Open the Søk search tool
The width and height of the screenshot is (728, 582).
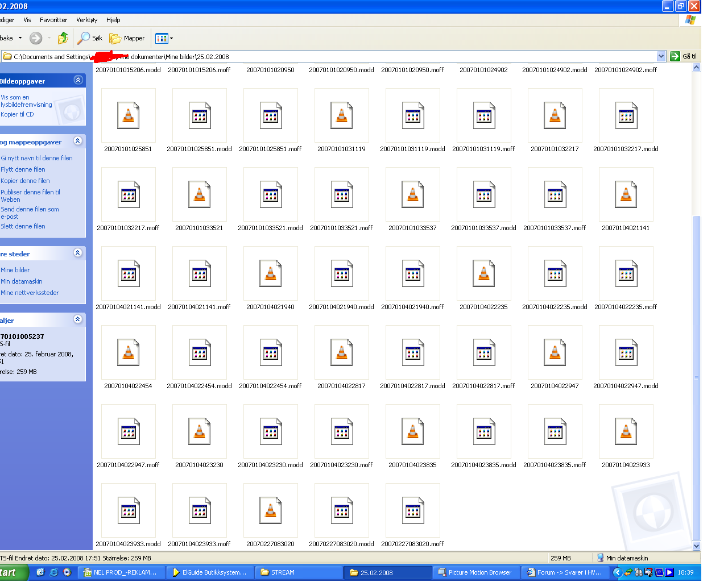90,38
